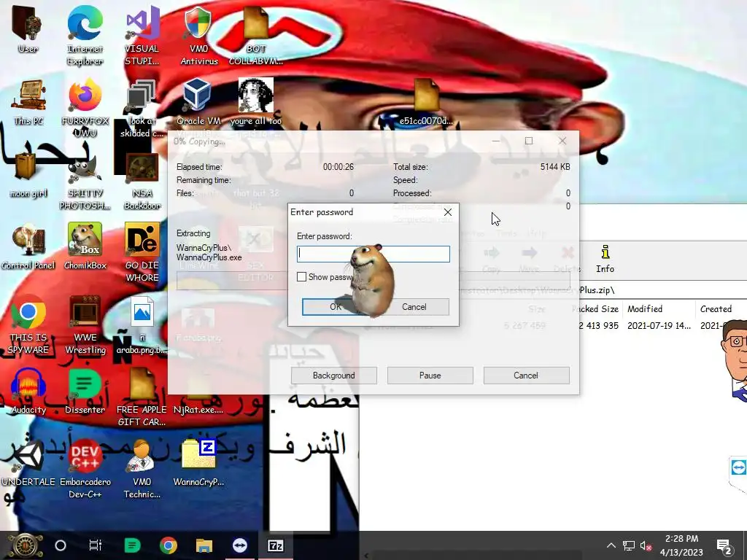Click the 7-Zip Info toolbar icon

[605, 259]
